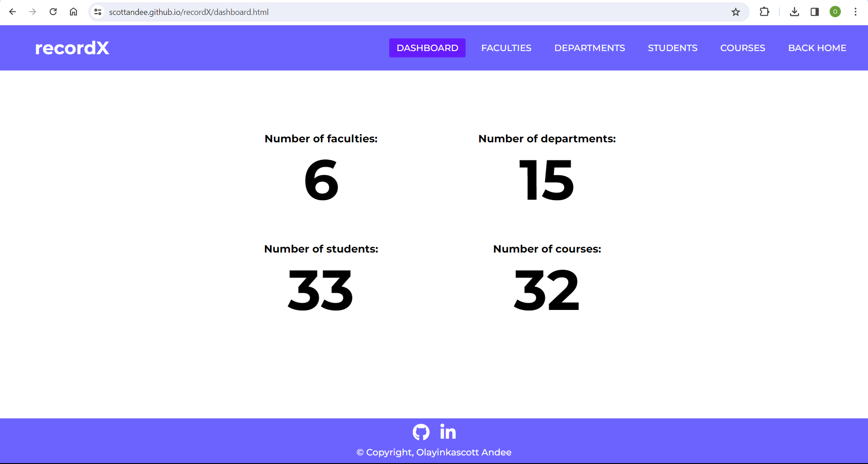This screenshot has height=464, width=868.
Task: Open the browser extensions puzzle icon
Action: coord(764,12)
